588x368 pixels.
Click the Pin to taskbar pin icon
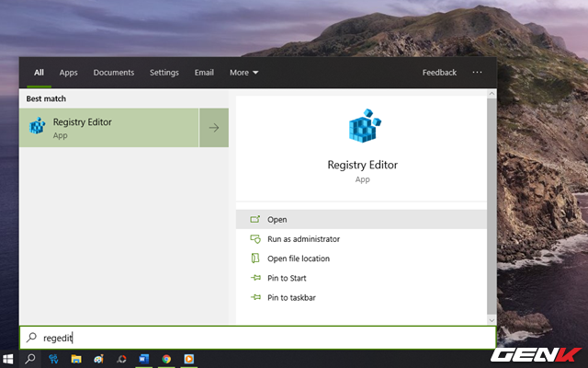click(255, 297)
